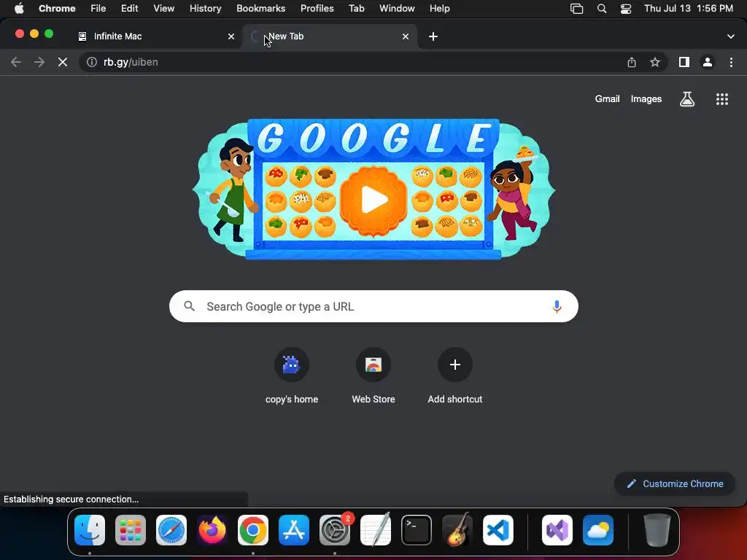747x560 pixels.
Task: Open the View menu
Action: [x=163, y=9]
